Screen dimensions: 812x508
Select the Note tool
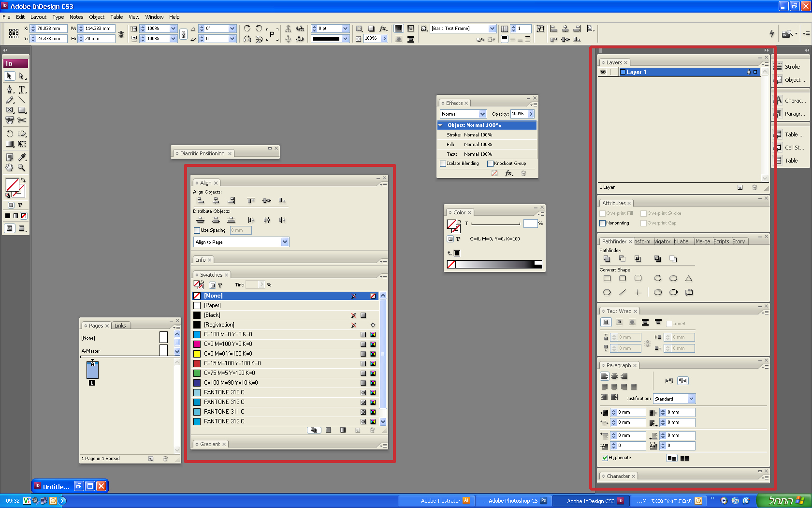pos(9,157)
